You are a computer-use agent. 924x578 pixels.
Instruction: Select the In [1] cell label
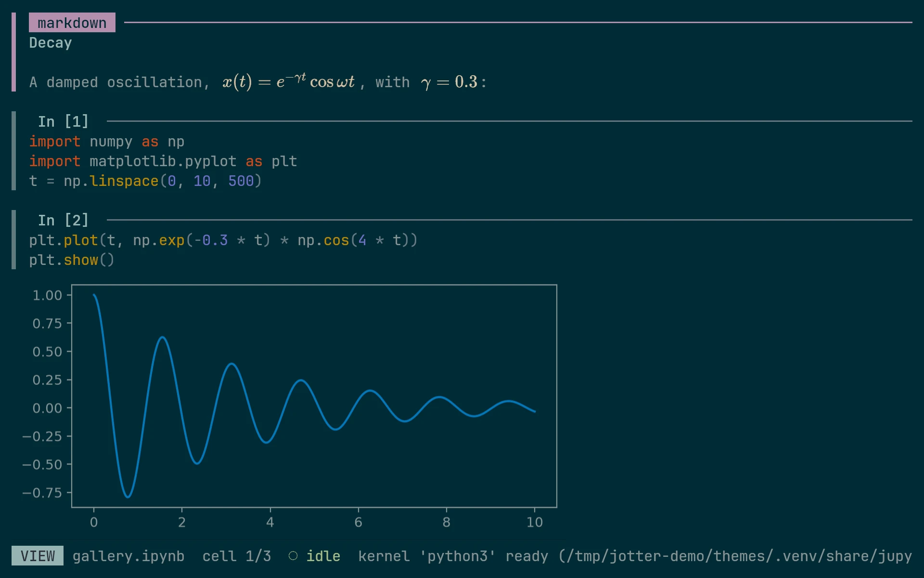[x=64, y=121]
